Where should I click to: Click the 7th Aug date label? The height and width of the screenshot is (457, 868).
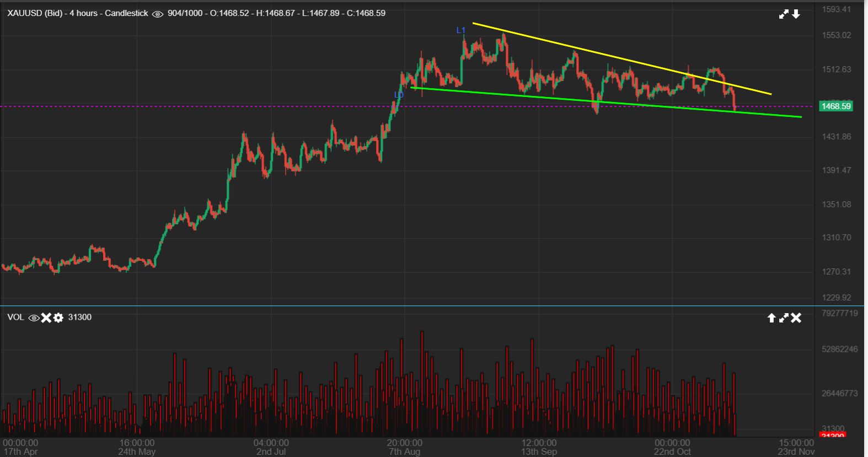(x=404, y=451)
